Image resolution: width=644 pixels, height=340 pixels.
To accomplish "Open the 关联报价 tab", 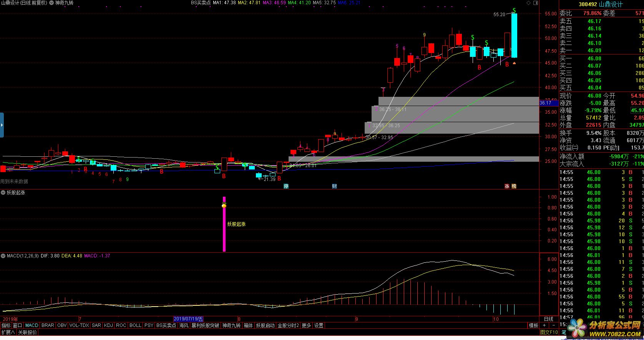I will 27,332.
